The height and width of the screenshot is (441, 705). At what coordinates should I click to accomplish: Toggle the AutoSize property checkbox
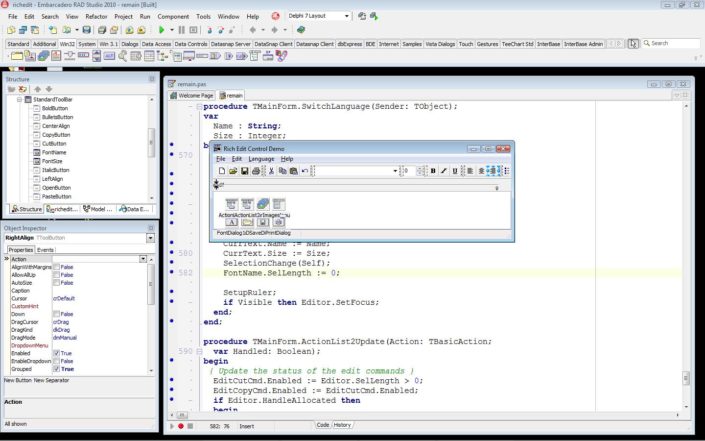[54, 282]
